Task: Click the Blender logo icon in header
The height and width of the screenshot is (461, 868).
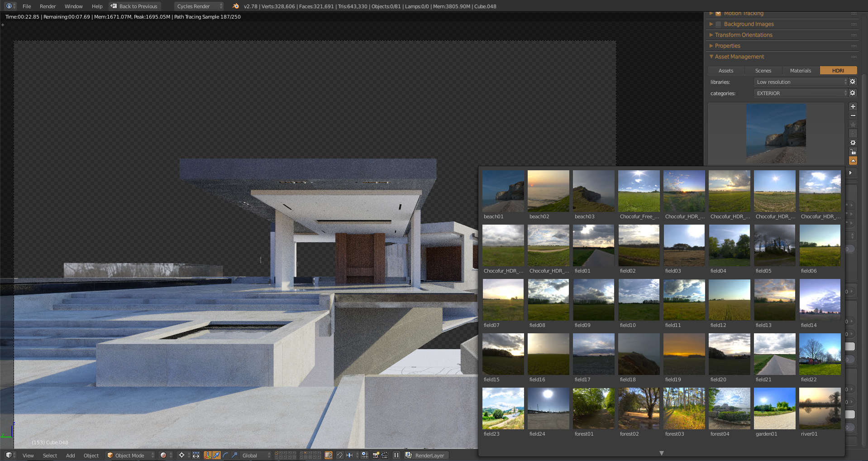Action: pos(235,6)
